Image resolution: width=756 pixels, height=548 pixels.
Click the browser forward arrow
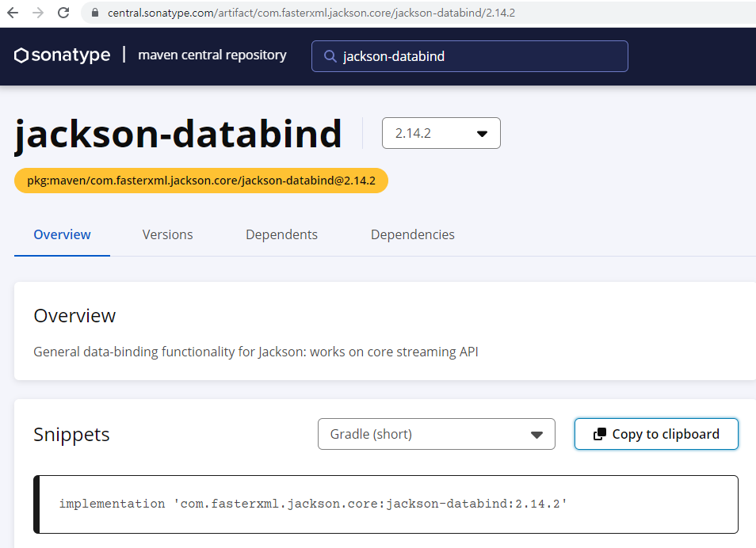[x=37, y=13]
